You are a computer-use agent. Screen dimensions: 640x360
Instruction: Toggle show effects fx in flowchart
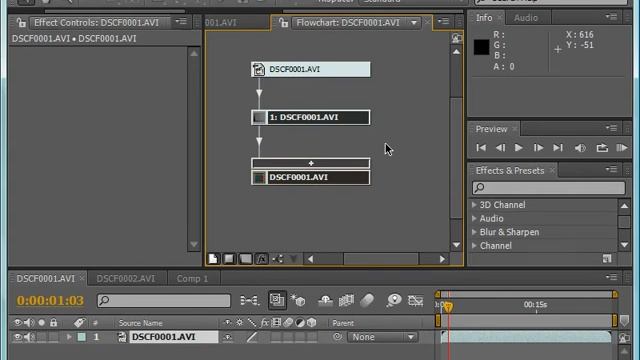click(x=262, y=259)
